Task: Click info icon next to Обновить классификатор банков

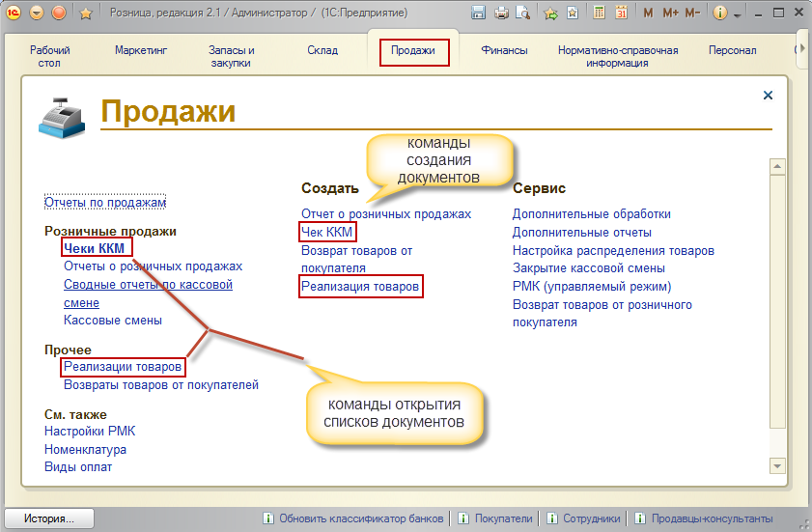Action: coord(268,518)
